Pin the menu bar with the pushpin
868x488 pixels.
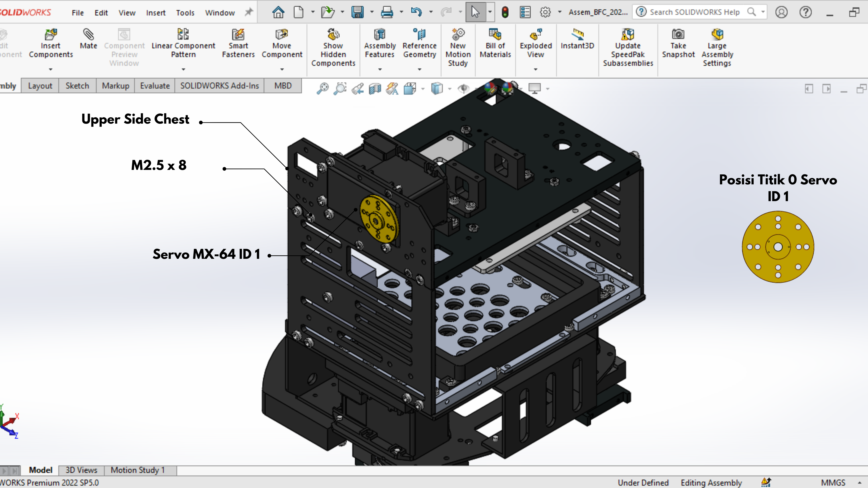click(249, 12)
